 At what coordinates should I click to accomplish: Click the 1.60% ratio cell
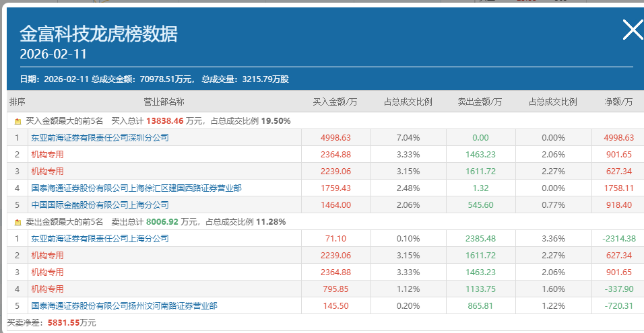553,289
